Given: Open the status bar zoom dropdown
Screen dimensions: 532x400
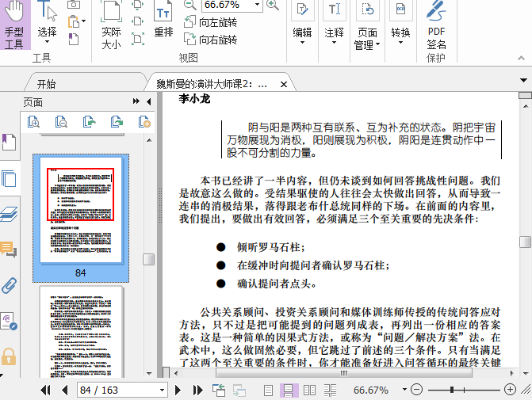Looking at the screenshot, I should coord(404,389).
